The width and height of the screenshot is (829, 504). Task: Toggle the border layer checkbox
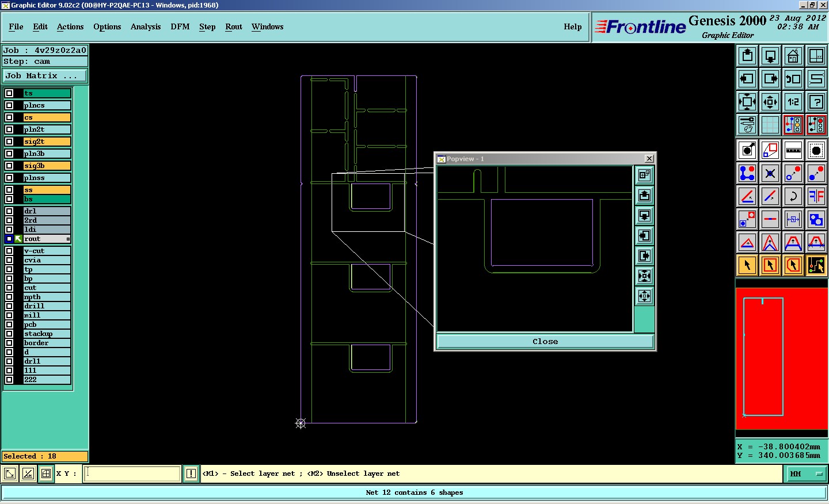(9, 343)
